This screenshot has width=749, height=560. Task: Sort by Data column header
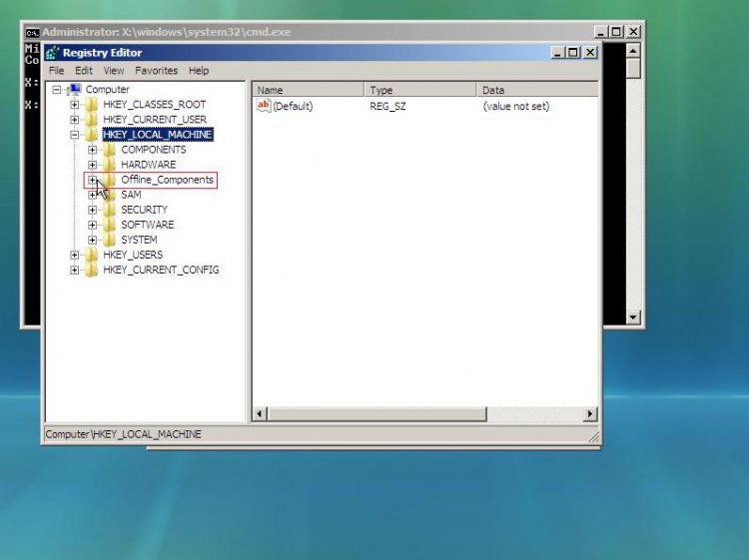click(x=537, y=90)
